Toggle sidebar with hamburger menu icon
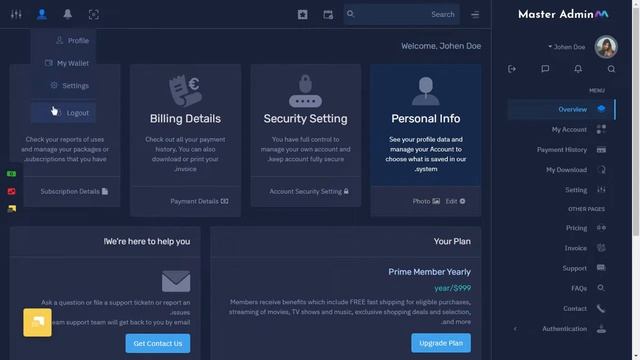The height and width of the screenshot is (360, 640). point(475,15)
